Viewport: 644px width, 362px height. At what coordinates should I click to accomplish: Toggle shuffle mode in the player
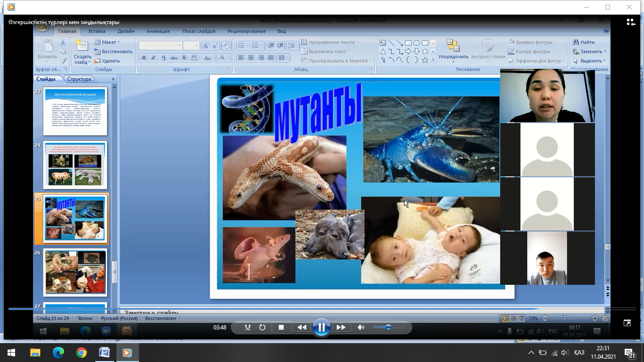248,327
